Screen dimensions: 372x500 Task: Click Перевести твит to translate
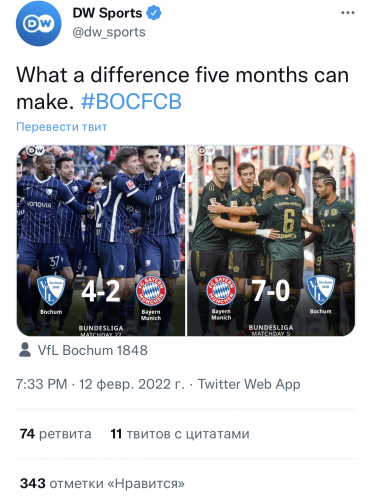62,127
